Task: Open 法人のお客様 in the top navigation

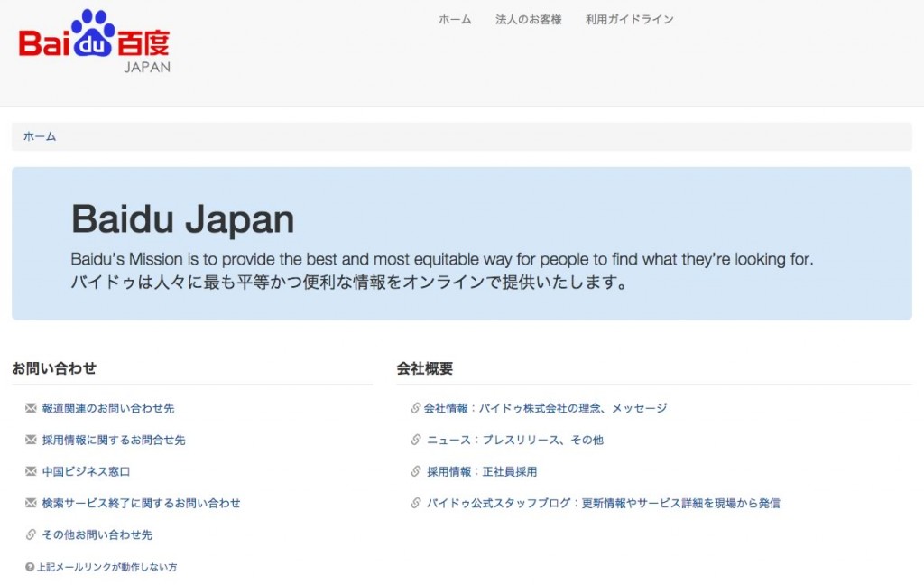Action: (x=529, y=20)
